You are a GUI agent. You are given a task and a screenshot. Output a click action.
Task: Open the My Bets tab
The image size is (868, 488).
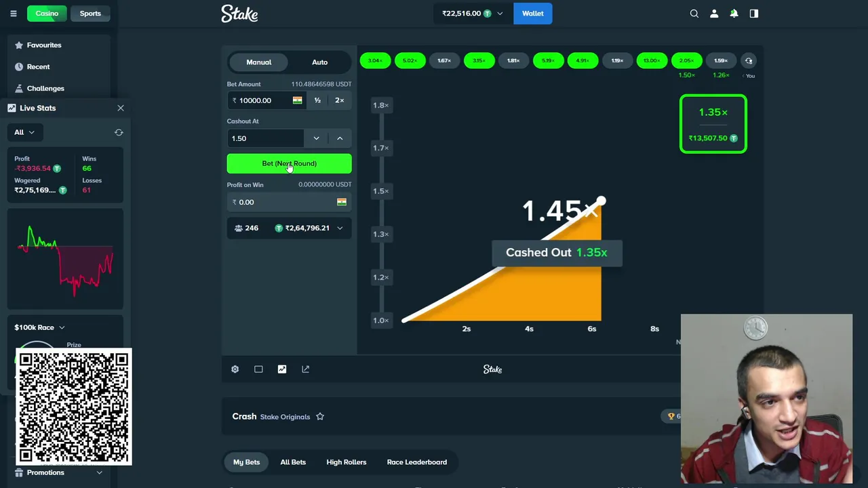point(247,462)
